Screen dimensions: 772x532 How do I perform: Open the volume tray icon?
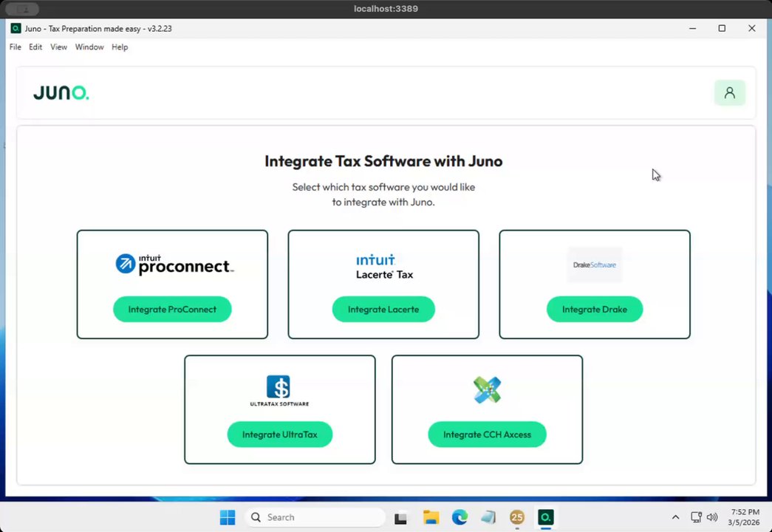coord(712,517)
